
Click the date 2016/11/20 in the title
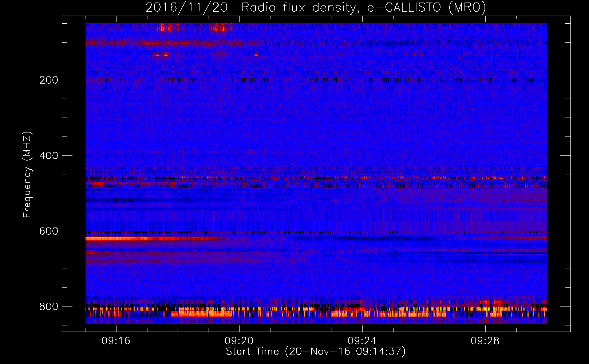tap(187, 7)
